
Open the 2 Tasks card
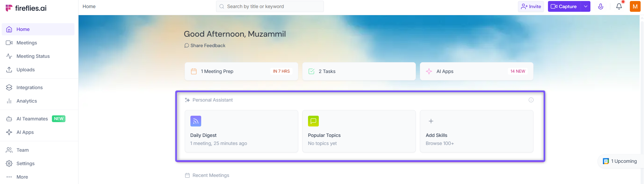[x=359, y=71]
